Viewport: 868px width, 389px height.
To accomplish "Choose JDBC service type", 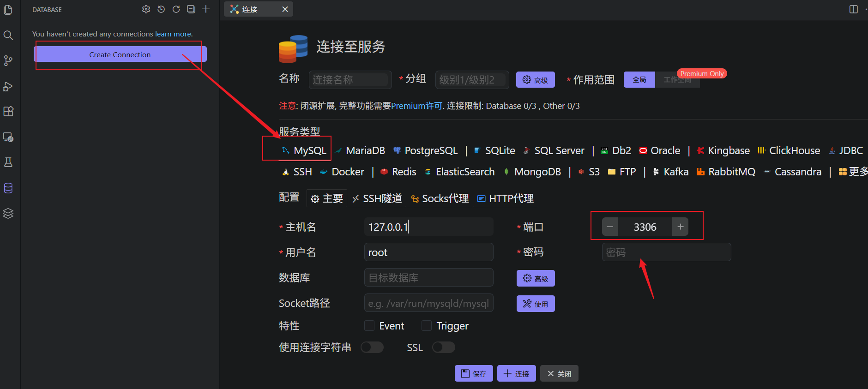I will (x=846, y=151).
